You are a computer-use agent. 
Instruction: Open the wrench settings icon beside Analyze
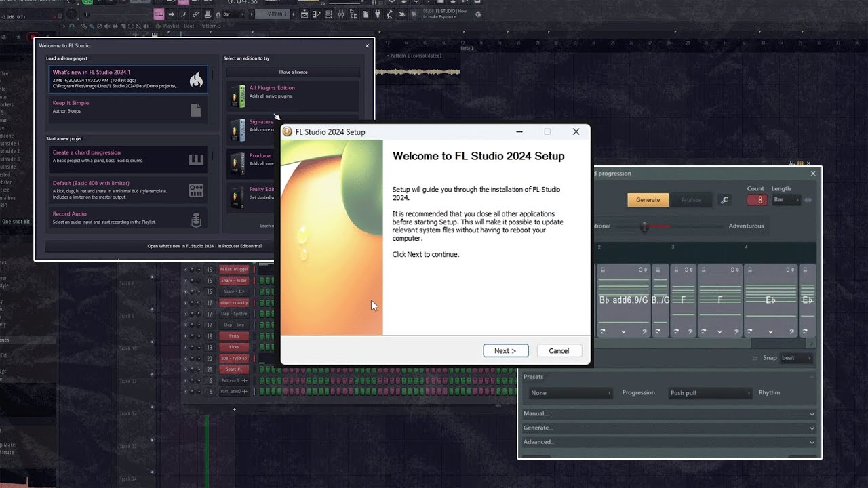(724, 200)
